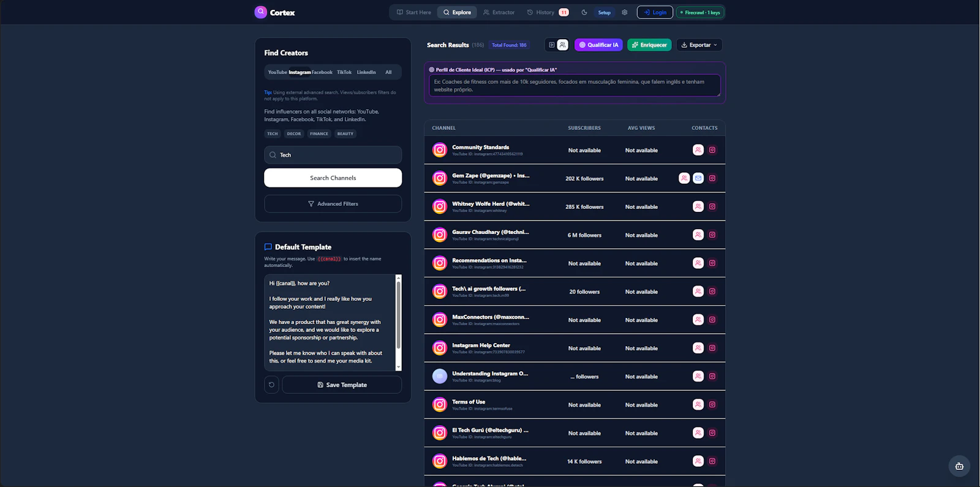Open Instagram icon for Whitney Wolfe Herd
The image size is (980, 487).
pyautogui.click(x=712, y=206)
